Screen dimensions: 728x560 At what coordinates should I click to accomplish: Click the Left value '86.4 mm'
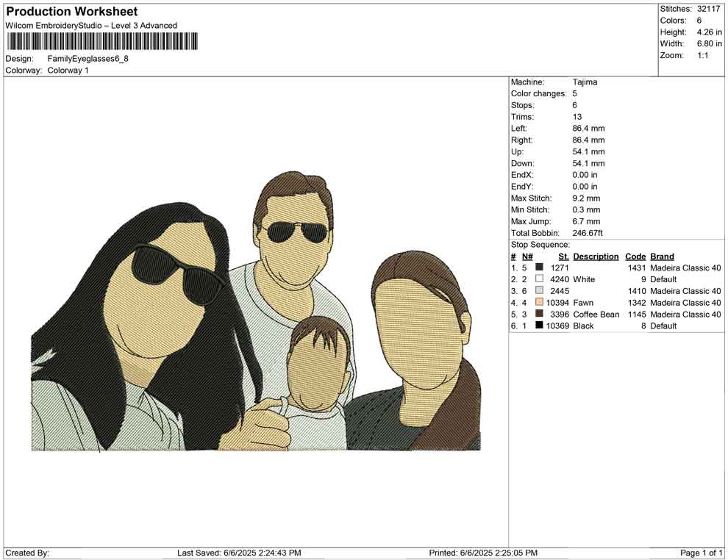589,129
